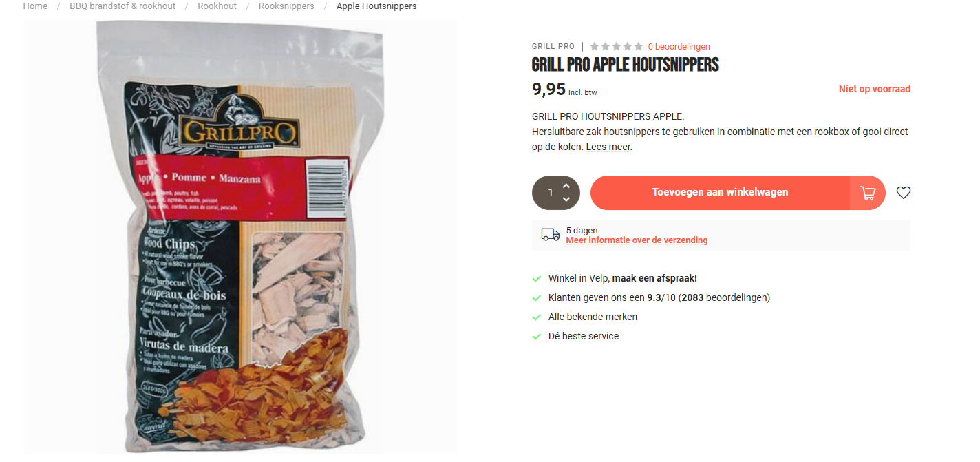Open the Rooksnippers breadcrumb category
Screen dimensions: 980x462
(x=286, y=6)
